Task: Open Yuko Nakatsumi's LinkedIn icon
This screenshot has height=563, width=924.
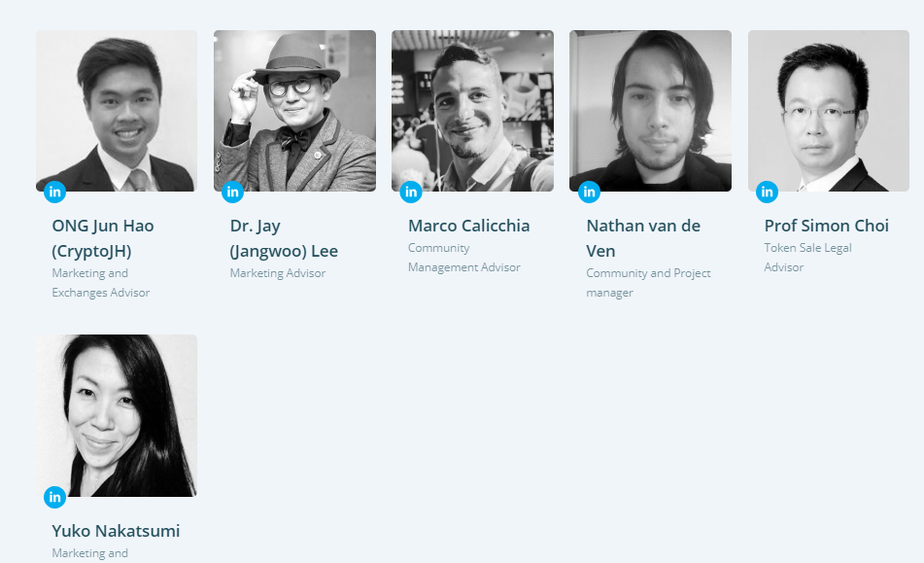Action: pos(54,497)
